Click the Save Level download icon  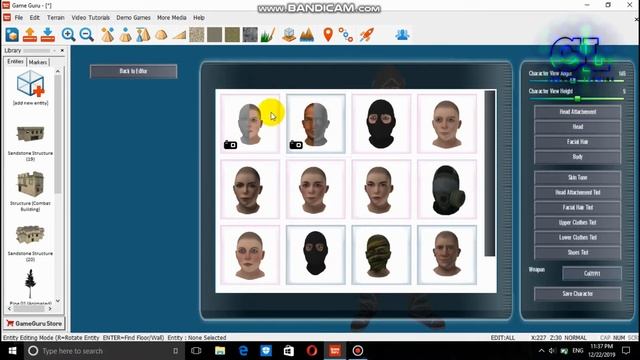coord(48,35)
